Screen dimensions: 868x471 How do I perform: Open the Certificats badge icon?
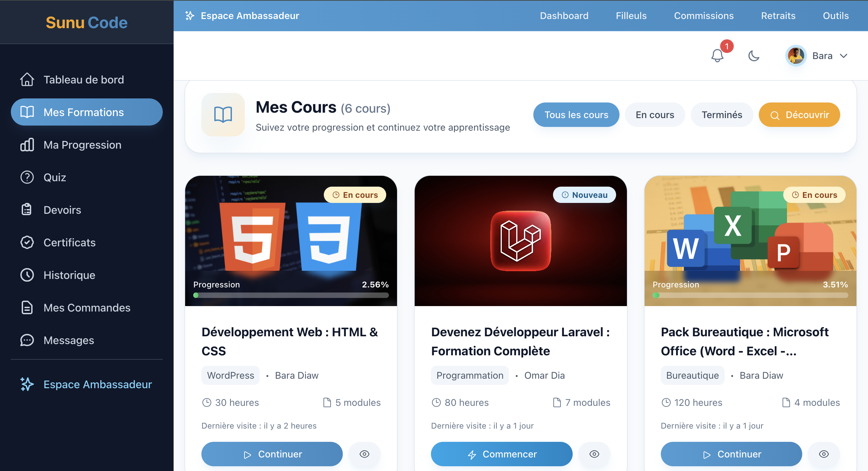click(x=27, y=243)
